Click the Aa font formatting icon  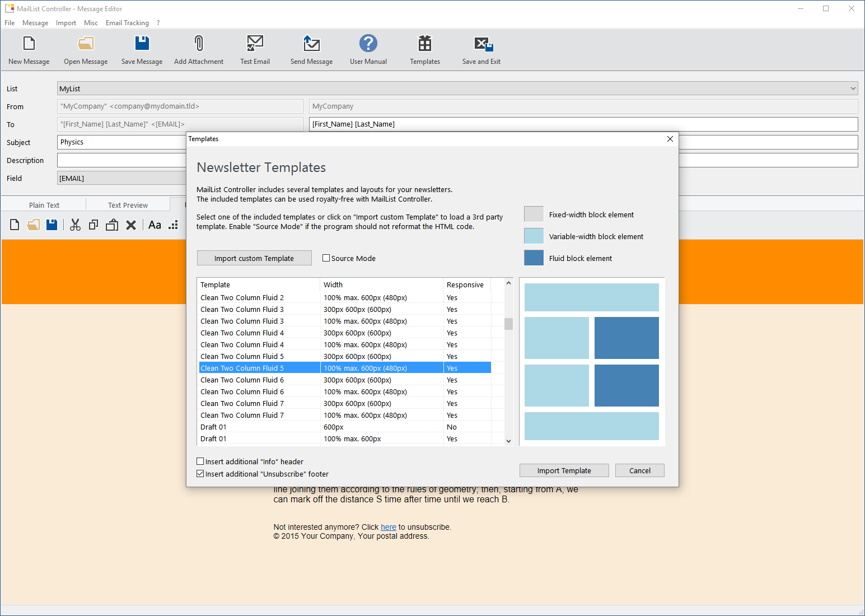click(x=155, y=225)
